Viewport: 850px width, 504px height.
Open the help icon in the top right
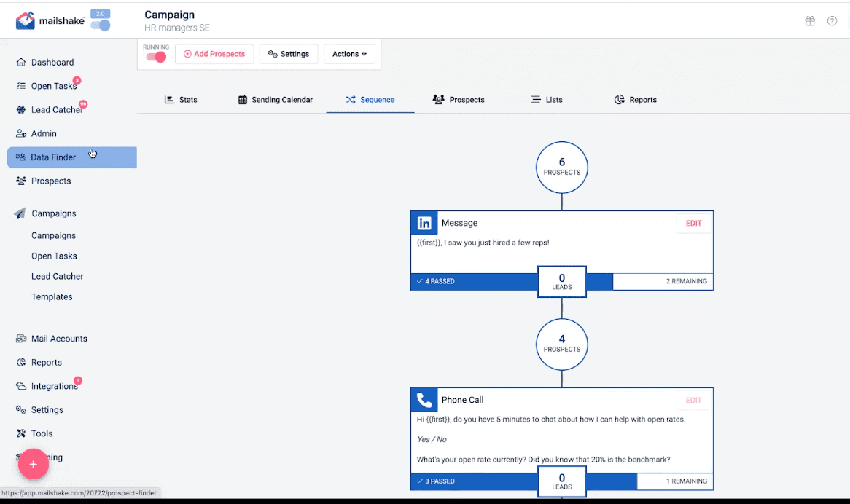click(832, 20)
